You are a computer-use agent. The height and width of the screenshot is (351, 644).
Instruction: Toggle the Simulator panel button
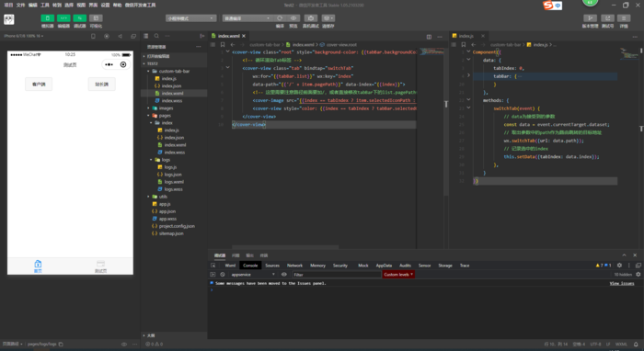tap(47, 18)
